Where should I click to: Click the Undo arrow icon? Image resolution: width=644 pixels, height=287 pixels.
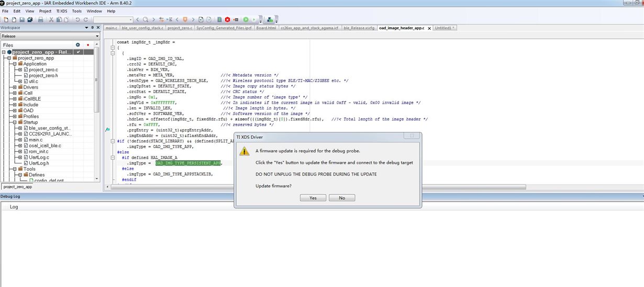tap(77, 19)
